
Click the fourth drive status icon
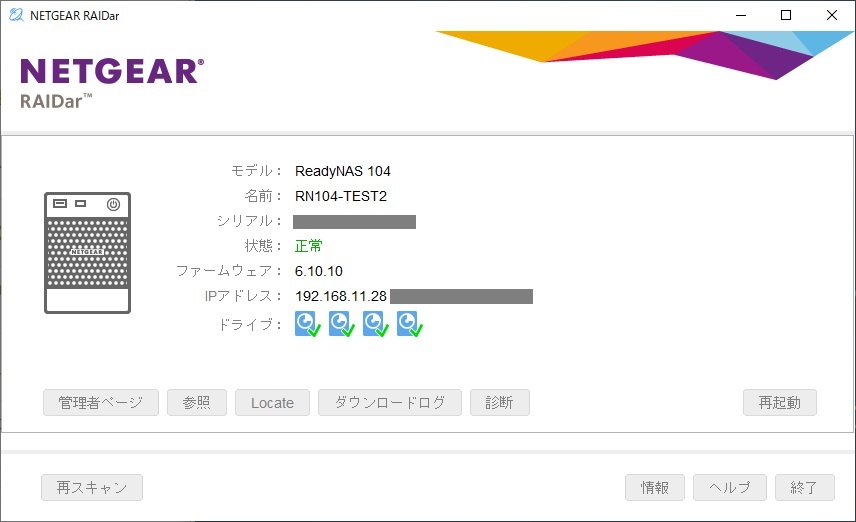click(x=409, y=324)
